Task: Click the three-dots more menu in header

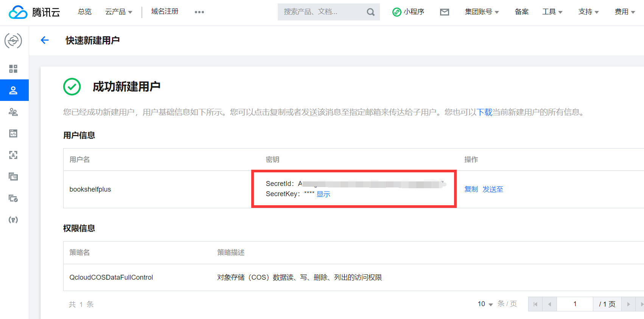Action: [199, 12]
